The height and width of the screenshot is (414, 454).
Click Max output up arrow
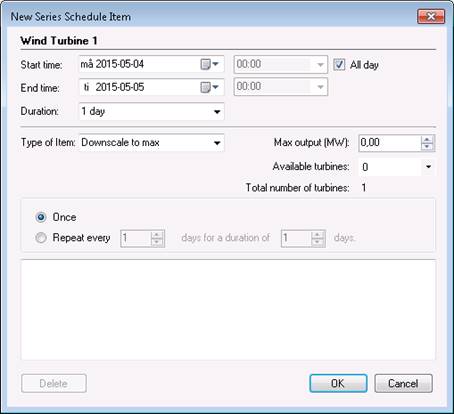pos(427,140)
